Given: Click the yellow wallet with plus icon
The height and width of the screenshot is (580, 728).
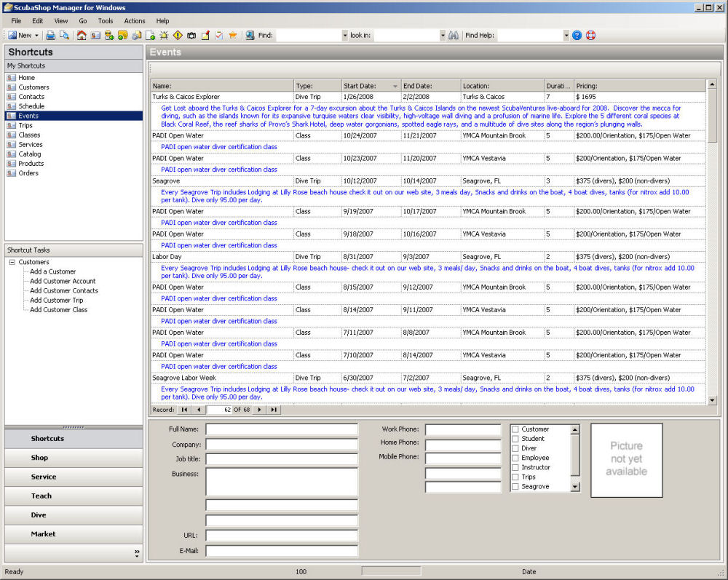Looking at the screenshot, I should coord(122,35).
